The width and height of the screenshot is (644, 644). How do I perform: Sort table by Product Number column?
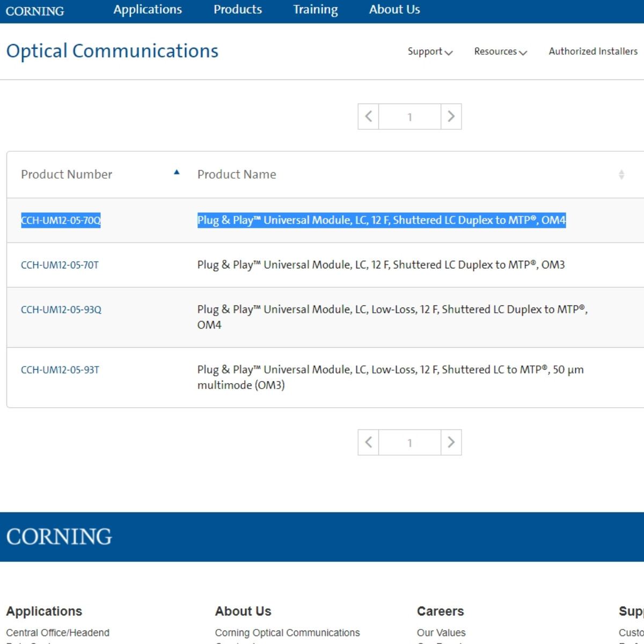coord(177,172)
